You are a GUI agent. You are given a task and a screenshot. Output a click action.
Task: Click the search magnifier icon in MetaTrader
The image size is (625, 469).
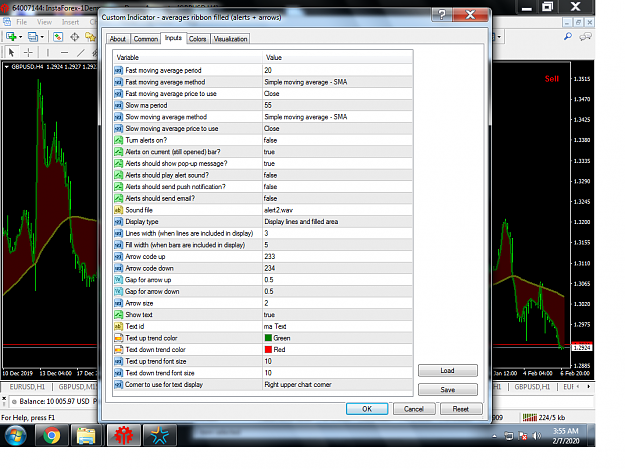(x=568, y=37)
